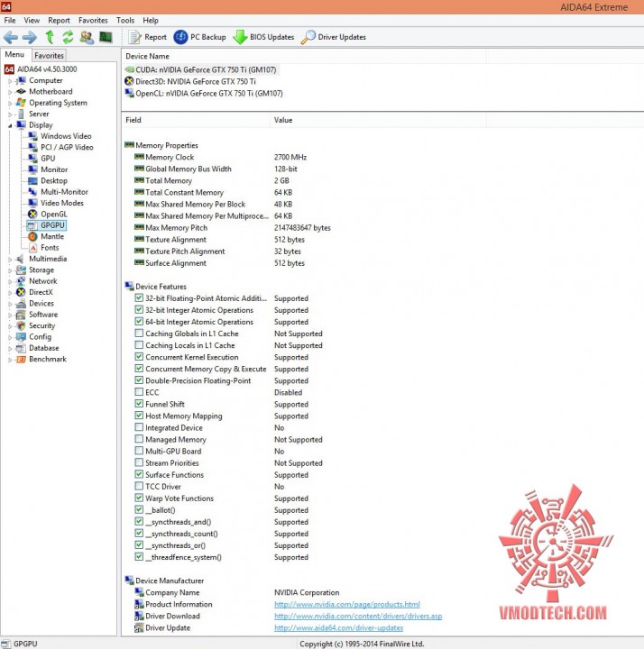This screenshot has width=644, height=649.
Task: Open the Report menu
Action: pyautogui.click(x=59, y=20)
